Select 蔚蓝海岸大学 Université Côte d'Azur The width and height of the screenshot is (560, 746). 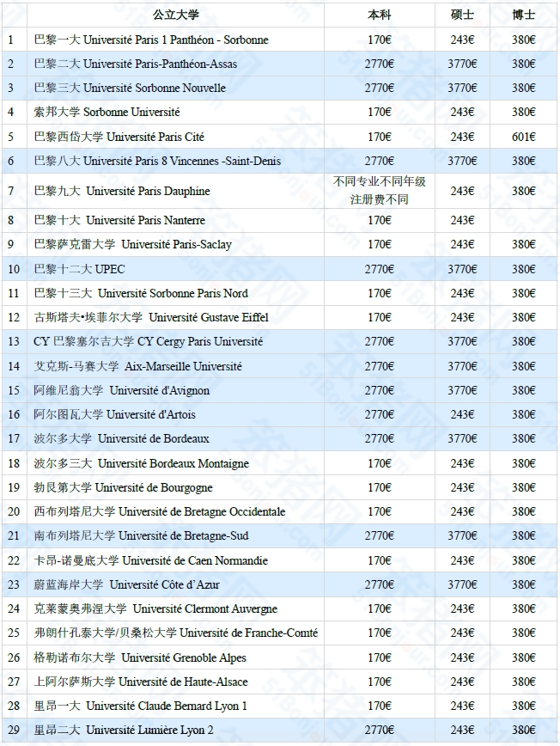[x=126, y=584]
